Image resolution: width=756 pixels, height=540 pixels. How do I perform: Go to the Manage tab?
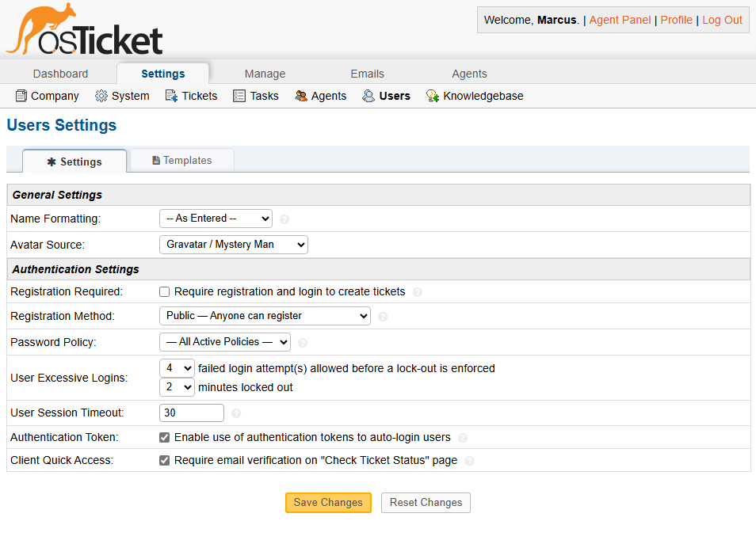coord(265,74)
